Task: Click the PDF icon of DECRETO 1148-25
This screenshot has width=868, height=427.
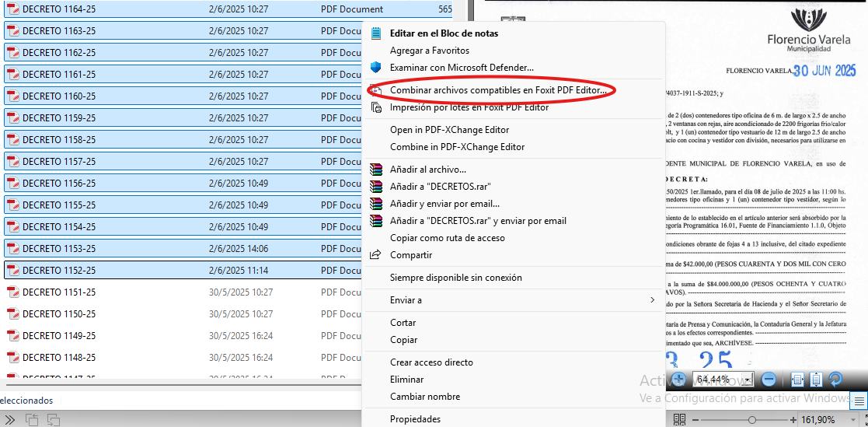Action: pyautogui.click(x=12, y=357)
